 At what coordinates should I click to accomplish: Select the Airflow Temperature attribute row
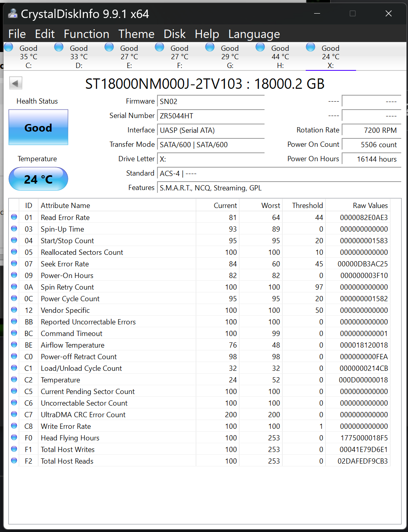click(x=199, y=345)
